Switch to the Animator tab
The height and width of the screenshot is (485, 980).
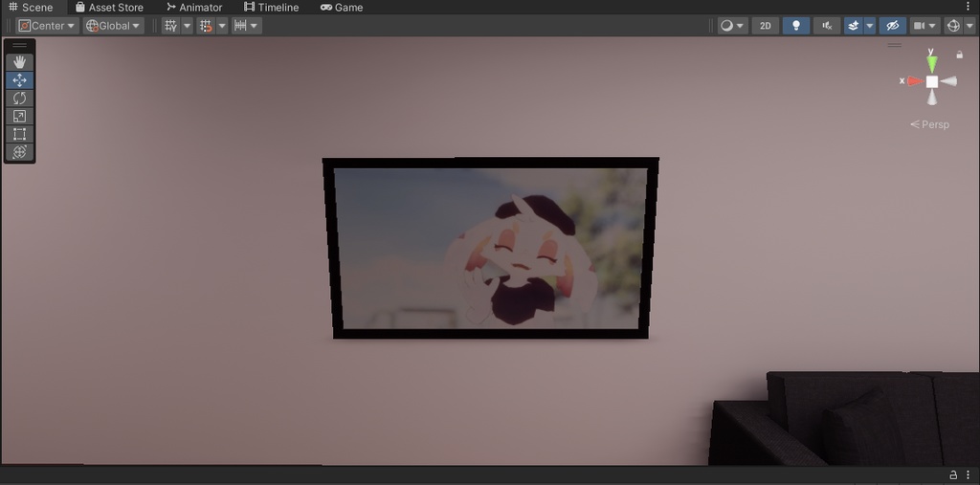click(194, 8)
